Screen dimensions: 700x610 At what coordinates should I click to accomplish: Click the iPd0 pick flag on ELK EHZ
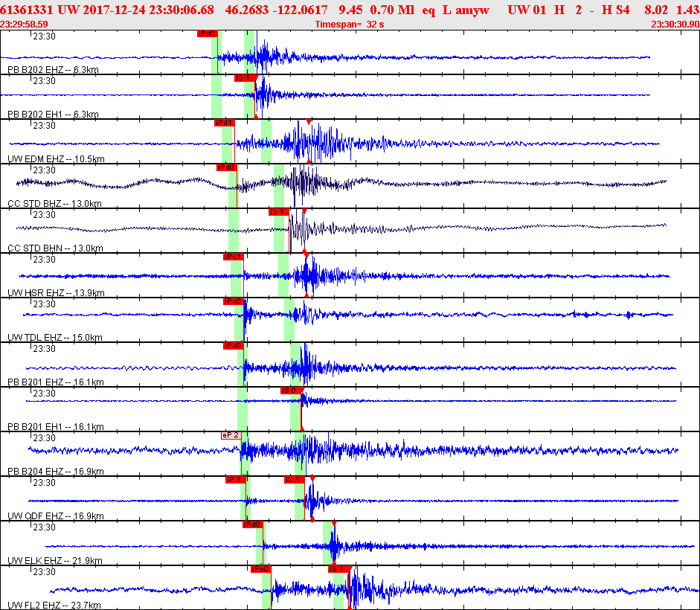pyautogui.click(x=252, y=524)
